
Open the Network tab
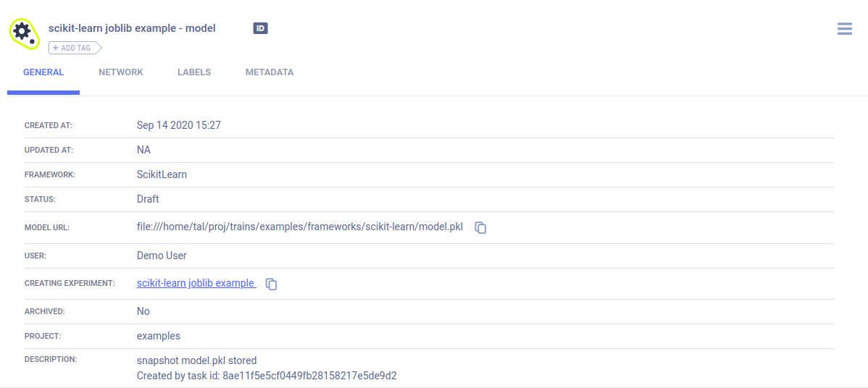(121, 72)
